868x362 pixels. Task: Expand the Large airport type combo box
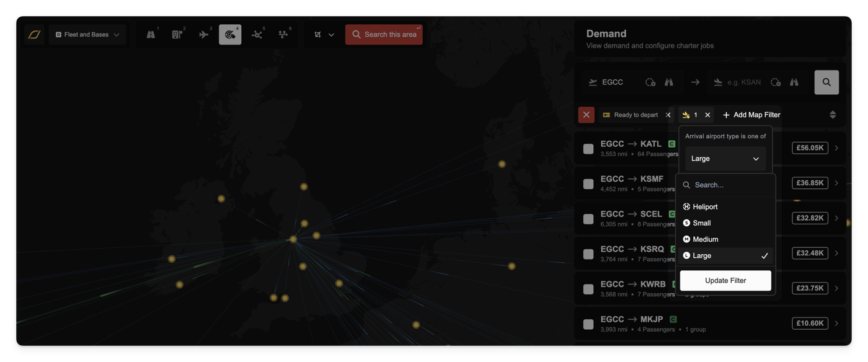click(x=725, y=159)
